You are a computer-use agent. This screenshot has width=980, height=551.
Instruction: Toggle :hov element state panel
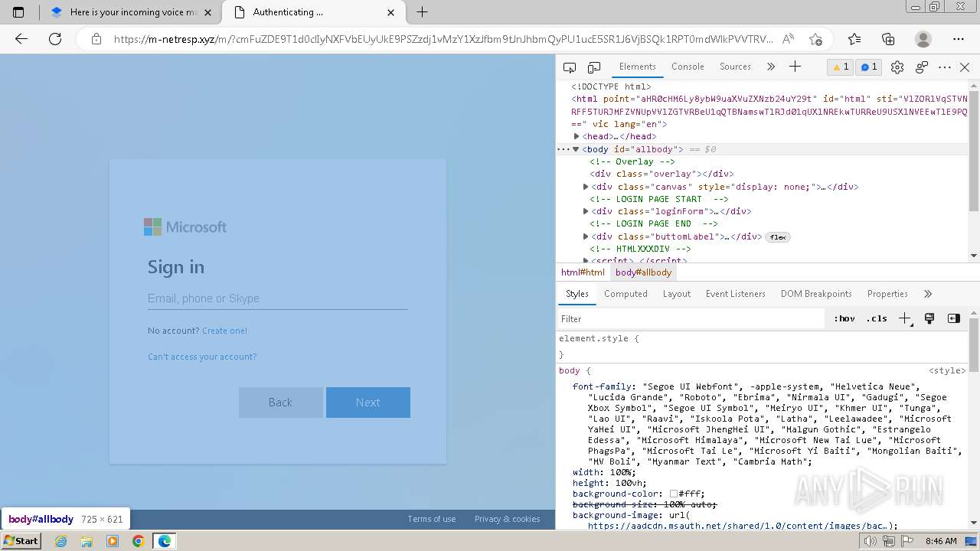pyautogui.click(x=844, y=318)
